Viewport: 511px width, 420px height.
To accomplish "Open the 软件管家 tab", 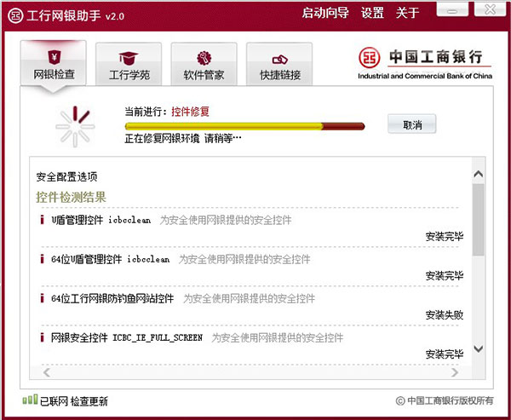I will tap(204, 65).
